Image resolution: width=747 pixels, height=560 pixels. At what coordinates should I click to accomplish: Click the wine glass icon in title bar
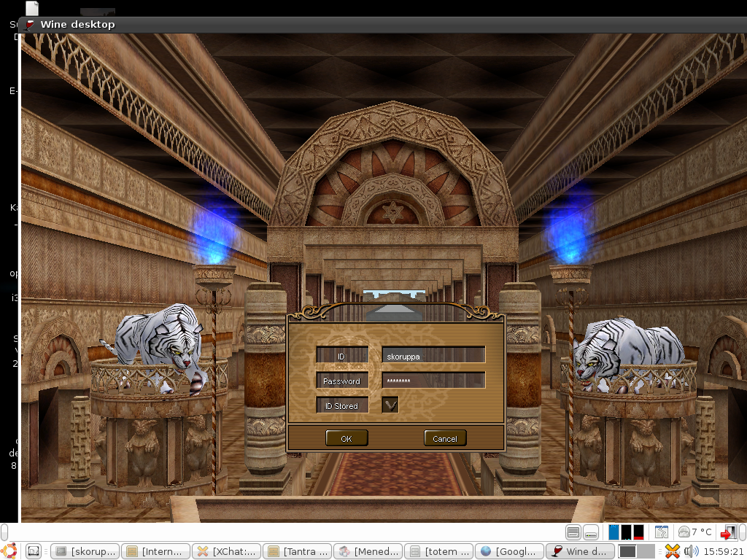pos(30,24)
